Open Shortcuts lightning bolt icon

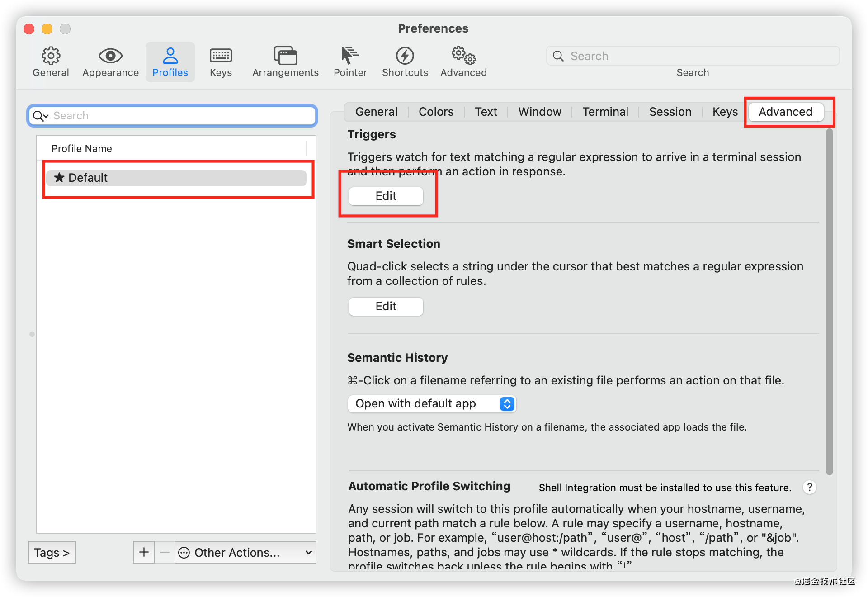click(x=405, y=56)
